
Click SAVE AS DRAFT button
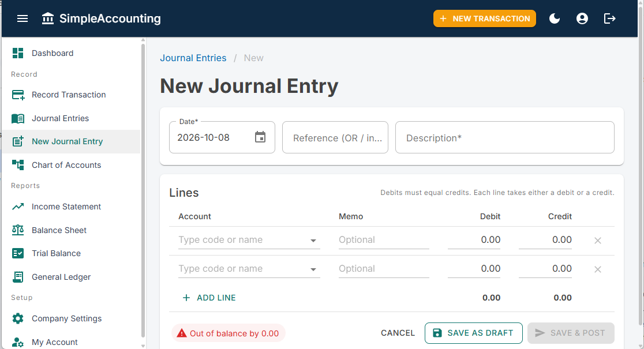pyautogui.click(x=474, y=333)
